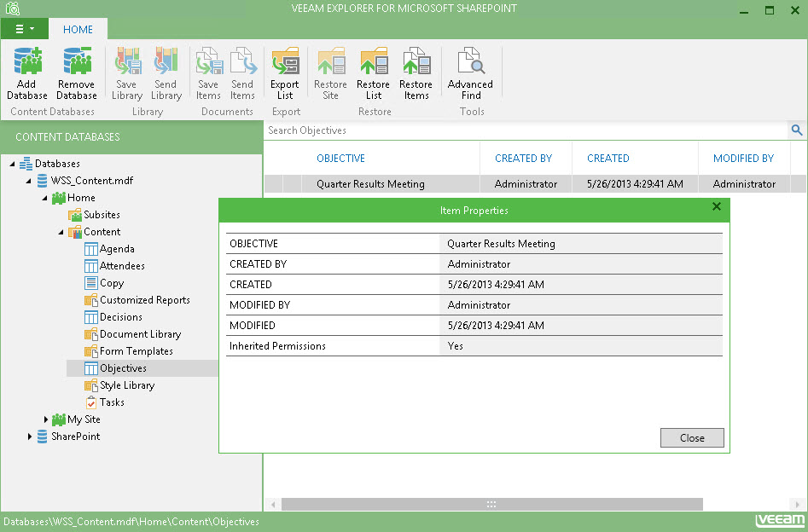The image size is (808, 532).
Task: Collapse the Content folder node
Action: pos(61,232)
